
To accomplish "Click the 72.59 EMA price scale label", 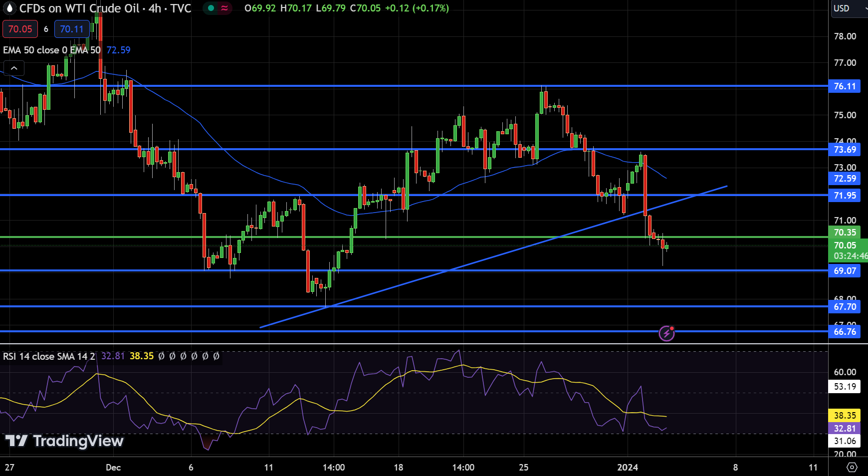I will pos(845,179).
